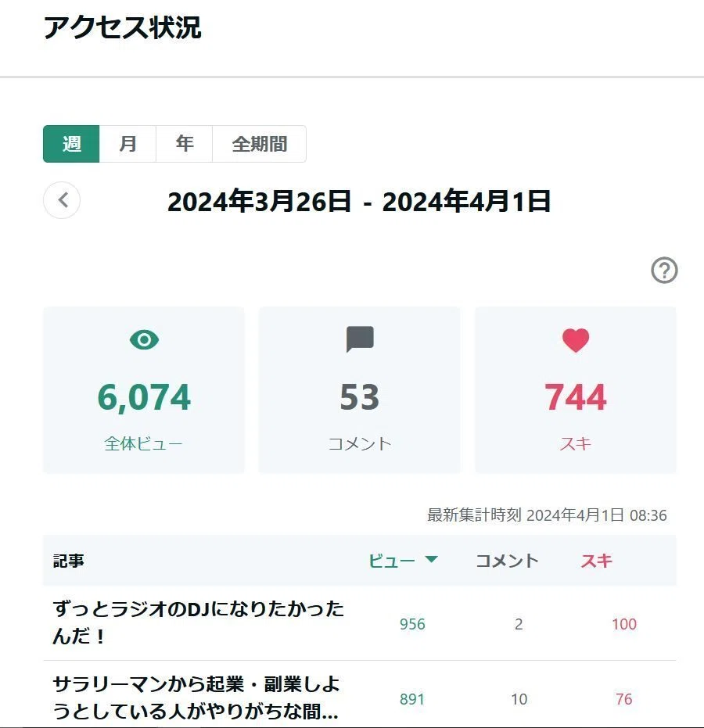The height and width of the screenshot is (728, 704).
Task: Click the comment speech bubble icon
Action: pos(360,339)
